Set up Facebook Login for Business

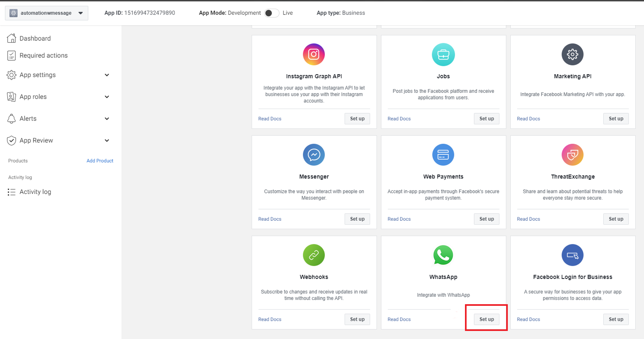click(x=616, y=319)
